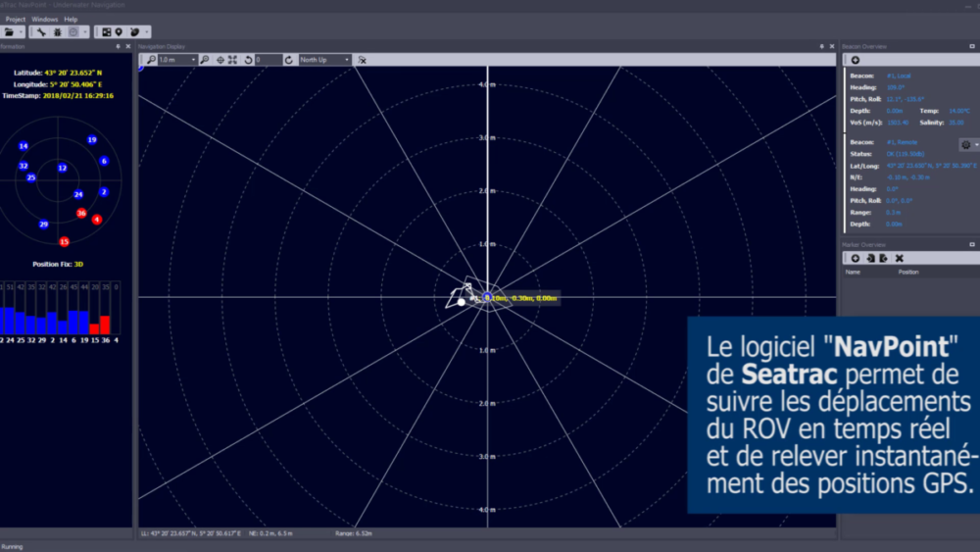
Task: Zoom in the navigation display
Action: pyautogui.click(x=205, y=60)
